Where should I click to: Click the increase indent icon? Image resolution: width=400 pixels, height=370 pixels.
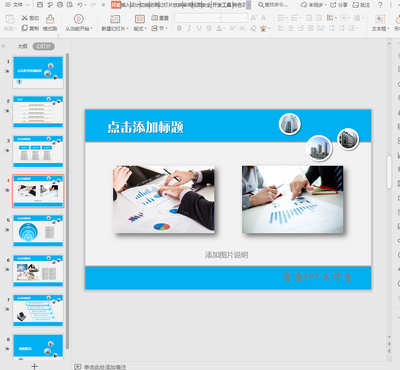tap(319, 18)
